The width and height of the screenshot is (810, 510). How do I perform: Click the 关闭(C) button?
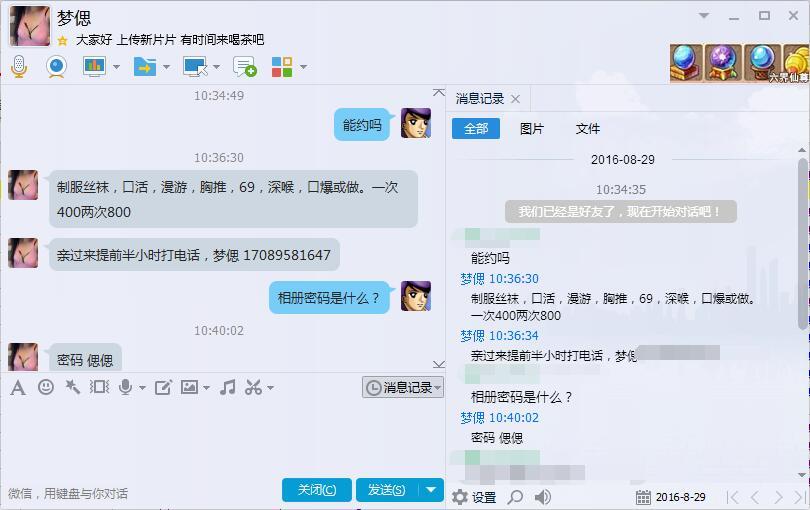pos(317,489)
